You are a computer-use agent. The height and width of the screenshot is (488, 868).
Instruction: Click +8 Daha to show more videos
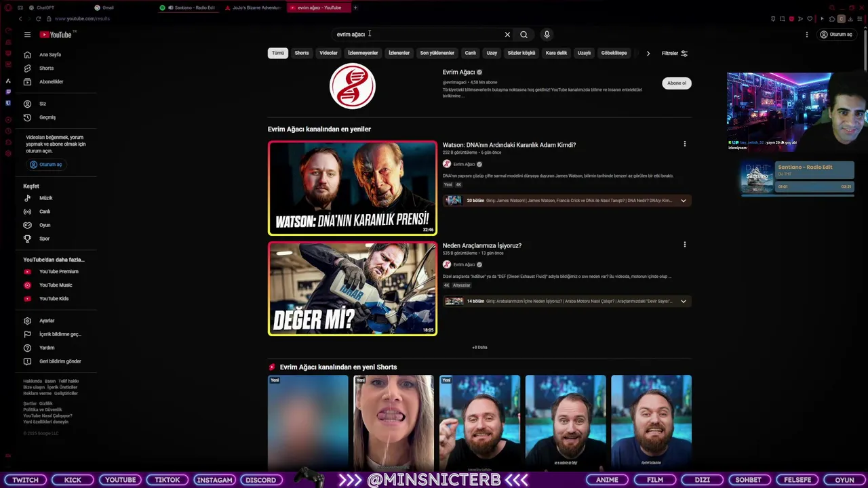pyautogui.click(x=479, y=347)
